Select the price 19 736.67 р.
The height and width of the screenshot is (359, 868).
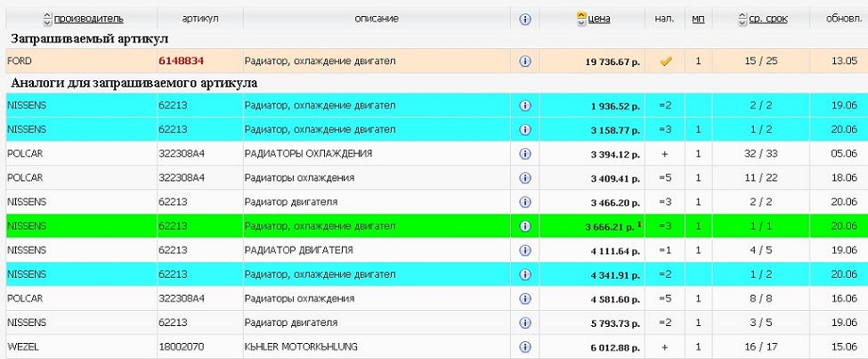click(612, 62)
